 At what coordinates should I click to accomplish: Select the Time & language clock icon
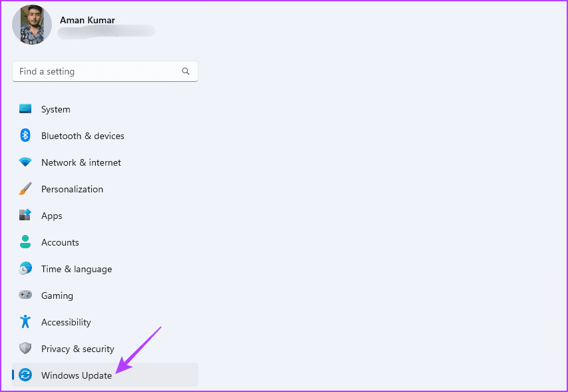tap(25, 268)
